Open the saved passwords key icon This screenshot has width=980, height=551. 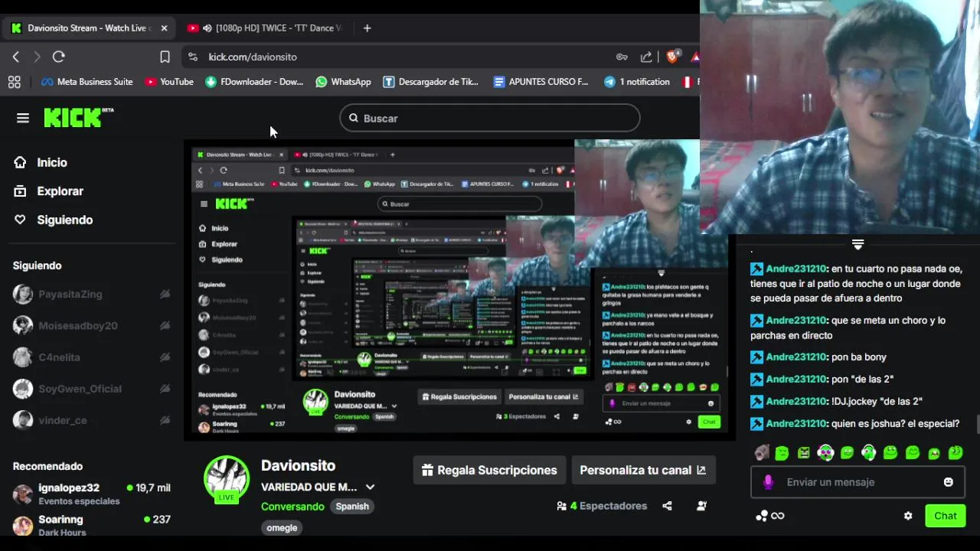tap(622, 57)
